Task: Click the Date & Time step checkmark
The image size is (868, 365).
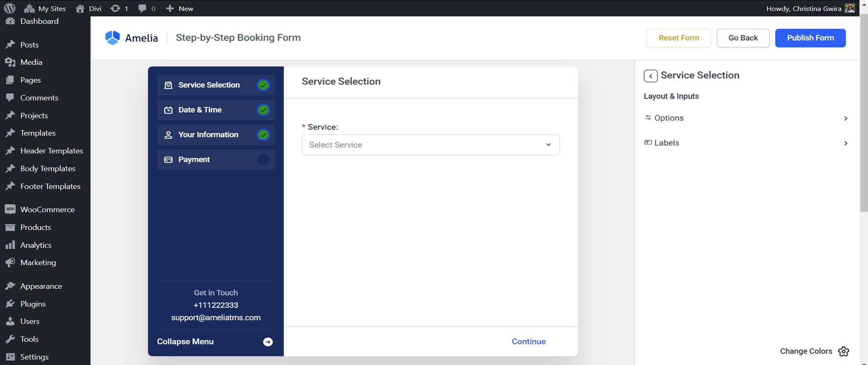Action: (x=263, y=110)
